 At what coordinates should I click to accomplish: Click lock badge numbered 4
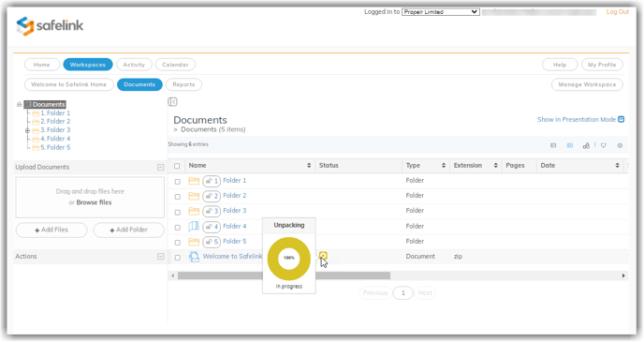click(212, 227)
